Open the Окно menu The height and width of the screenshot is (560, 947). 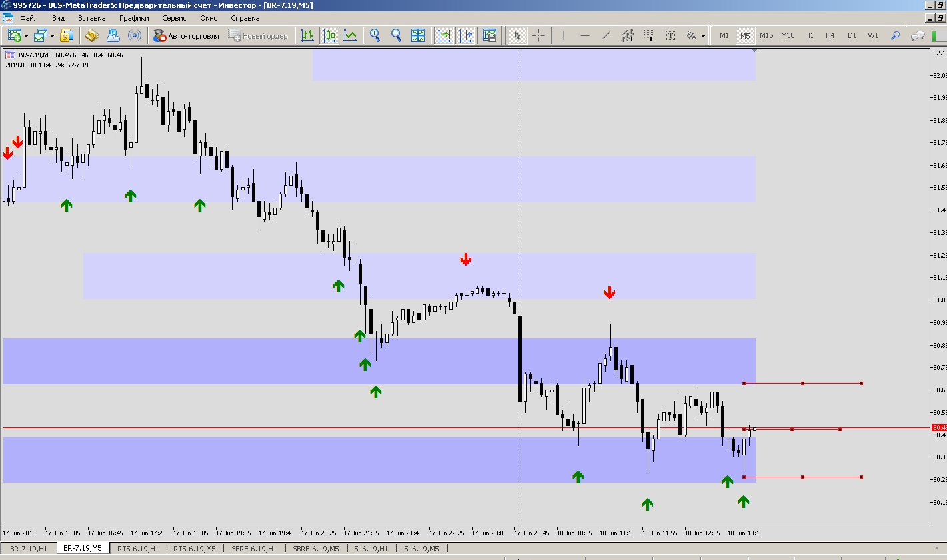(x=209, y=18)
